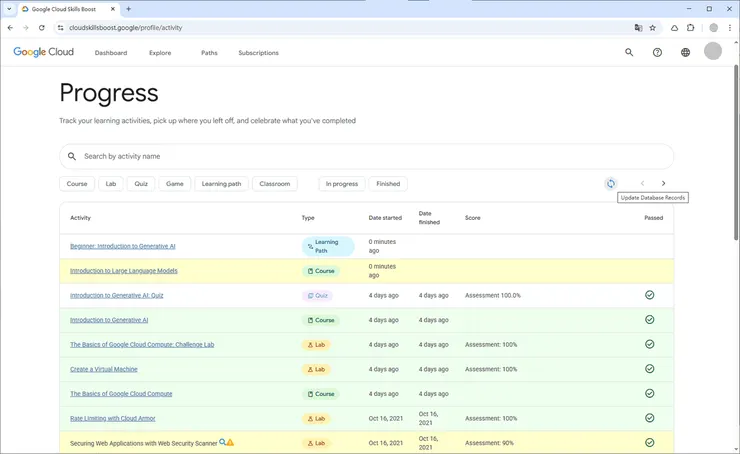The image size is (740, 454).
Task: Toggle the Course filter chip
Action: pyautogui.click(x=77, y=184)
